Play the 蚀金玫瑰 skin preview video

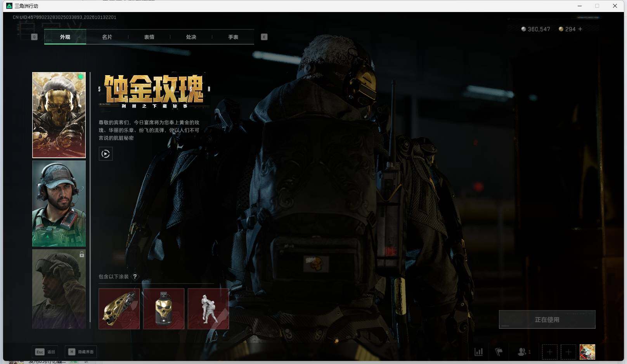106,154
